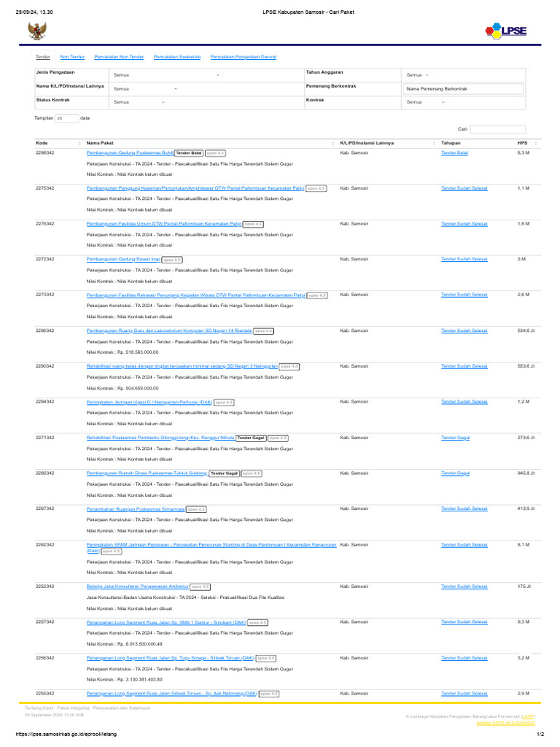The height and width of the screenshot is (747, 560).
Task: Open Pembangunan Gedung Puskesmas Buhit package link
Action: (130, 153)
